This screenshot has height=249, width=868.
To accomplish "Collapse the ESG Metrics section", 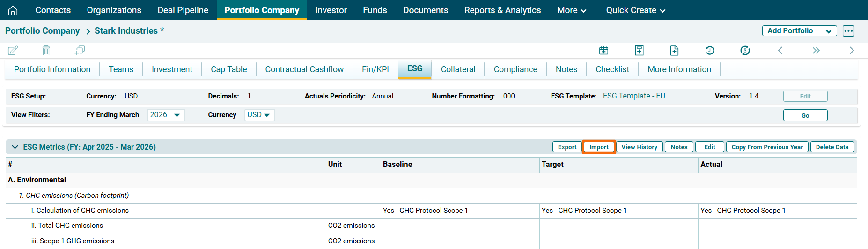I will [15, 147].
